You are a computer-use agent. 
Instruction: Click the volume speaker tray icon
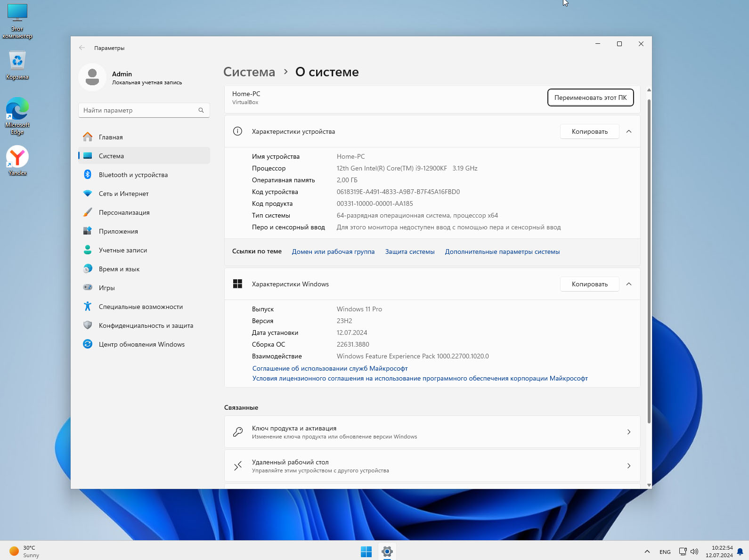tap(694, 552)
